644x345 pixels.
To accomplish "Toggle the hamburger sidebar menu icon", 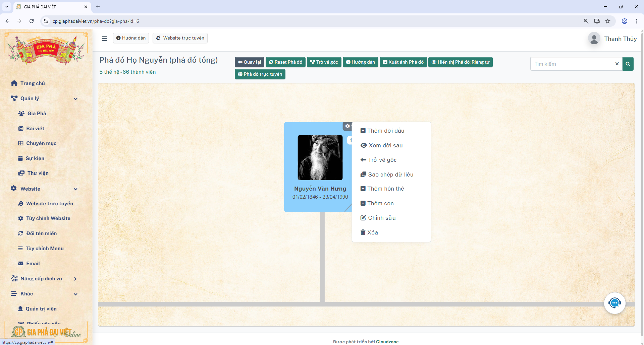I will click(104, 39).
